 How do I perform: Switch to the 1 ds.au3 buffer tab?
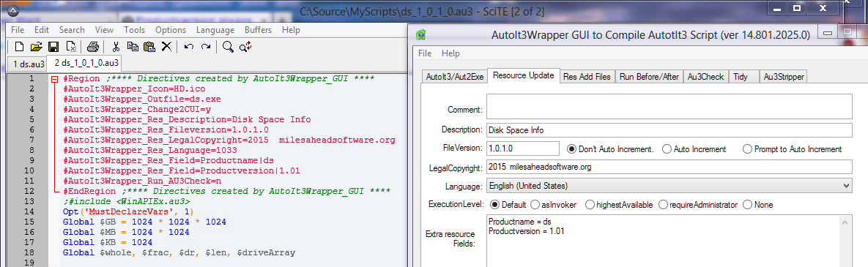coord(28,64)
